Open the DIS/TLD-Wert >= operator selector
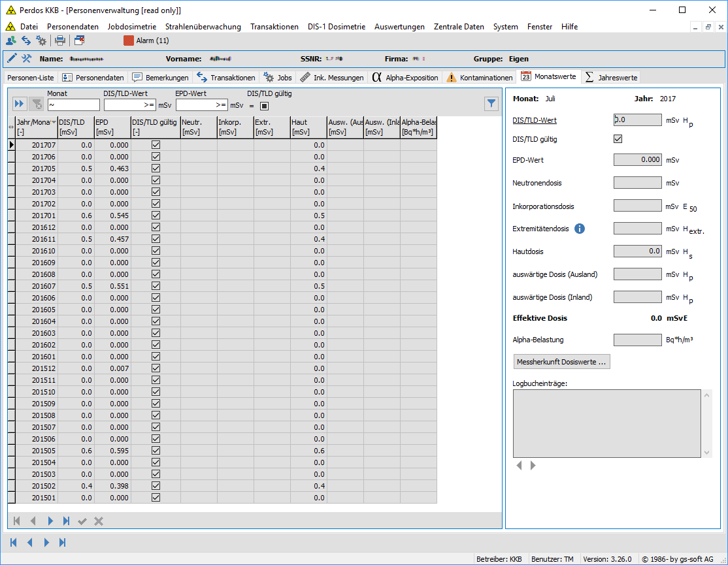 [148, 105]
